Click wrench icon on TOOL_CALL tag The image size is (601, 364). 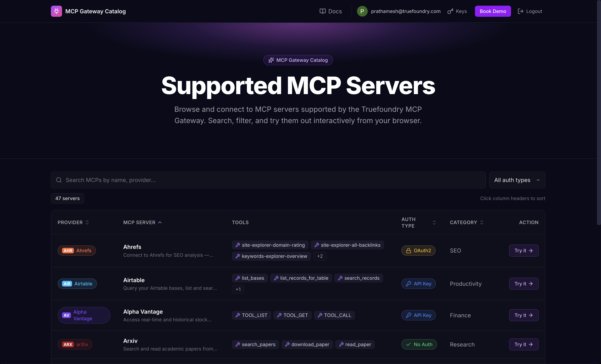tap(320, 315)
